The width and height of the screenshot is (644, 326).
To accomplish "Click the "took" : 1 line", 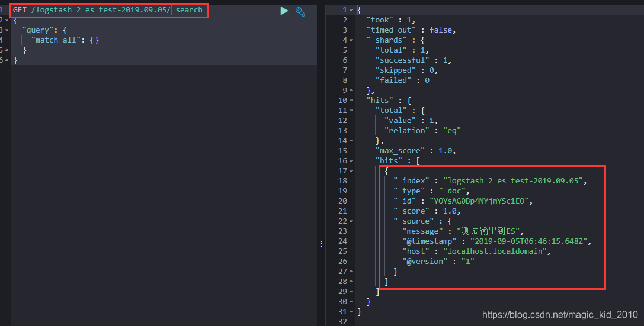I will (391, 20).
